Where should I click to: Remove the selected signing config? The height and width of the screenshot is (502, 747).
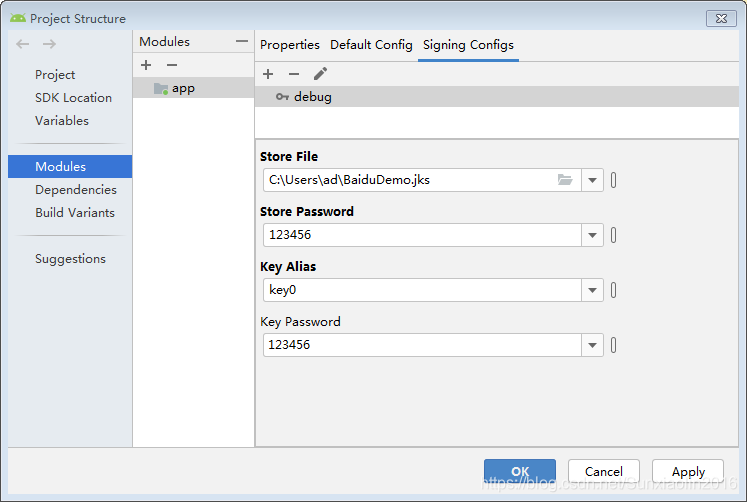click(x=294, y=74)
